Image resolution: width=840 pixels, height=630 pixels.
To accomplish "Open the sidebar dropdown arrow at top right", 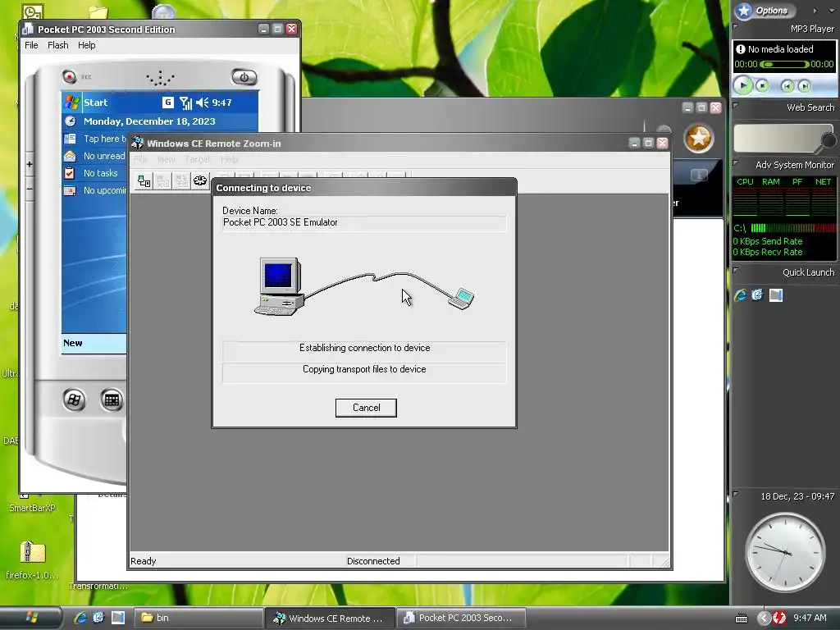I will pyautogui.click(x=832, y=10).
